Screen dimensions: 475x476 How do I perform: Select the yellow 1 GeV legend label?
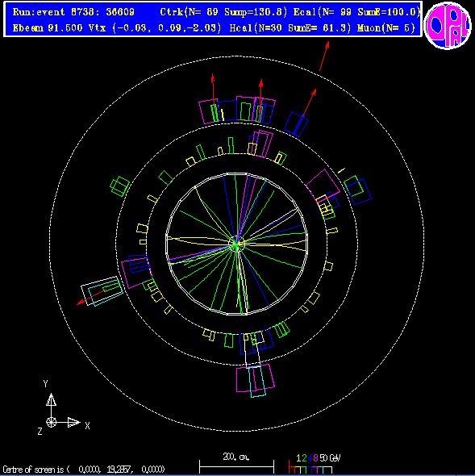[298, 457]
